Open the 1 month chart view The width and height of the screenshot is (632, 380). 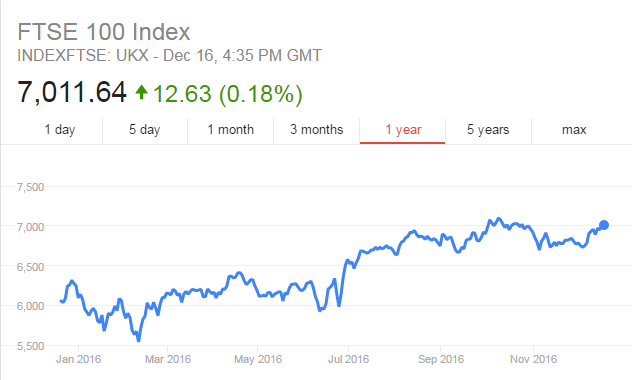(x=231, y=130)
